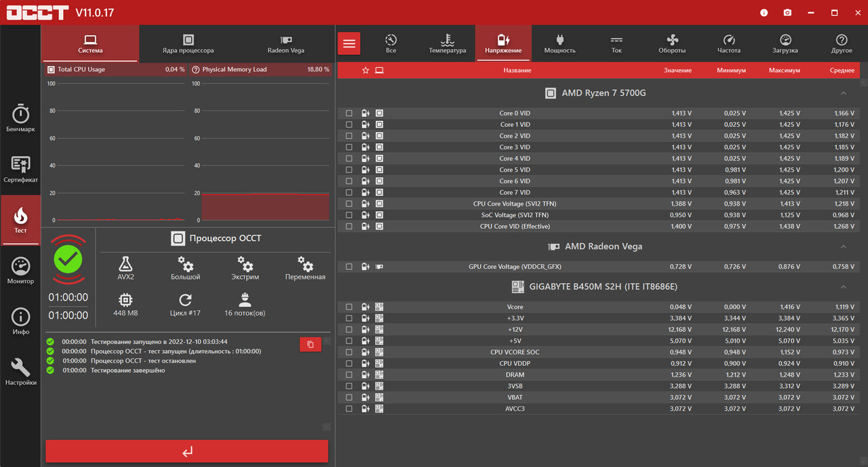Click the CPU Core VID (Effective) row name

(515, 227)
